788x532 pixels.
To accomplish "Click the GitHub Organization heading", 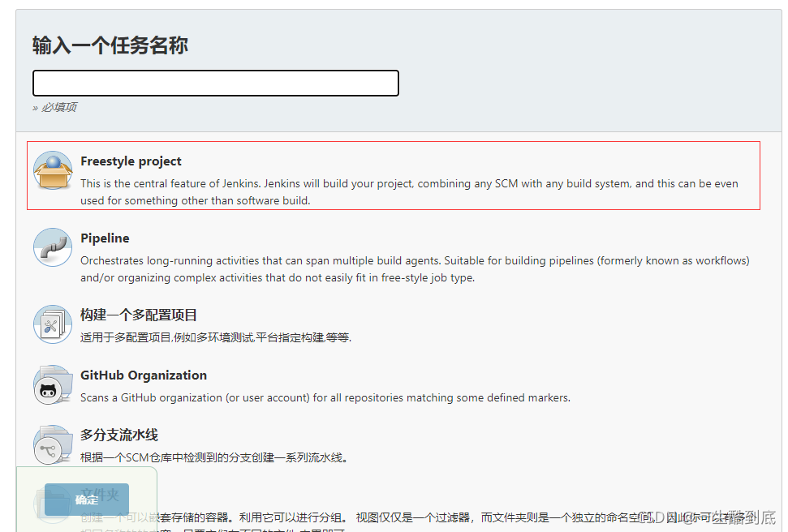I will point(144,375).
